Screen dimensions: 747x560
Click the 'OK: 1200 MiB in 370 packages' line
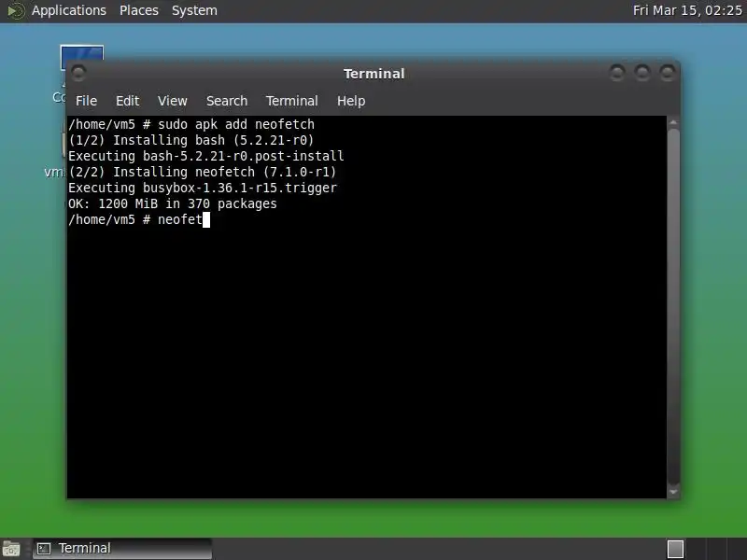click(173, 203)
